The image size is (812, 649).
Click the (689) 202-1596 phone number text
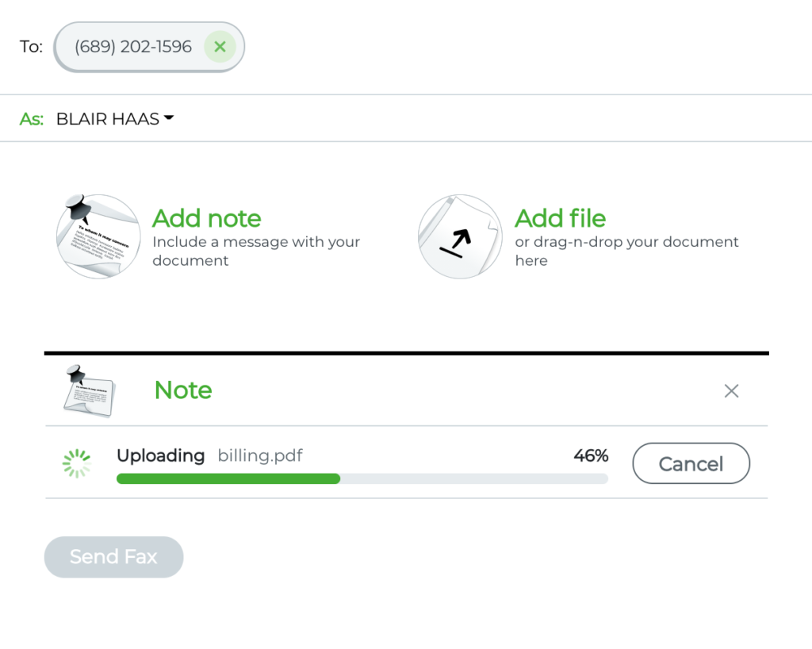pos(133,47)
